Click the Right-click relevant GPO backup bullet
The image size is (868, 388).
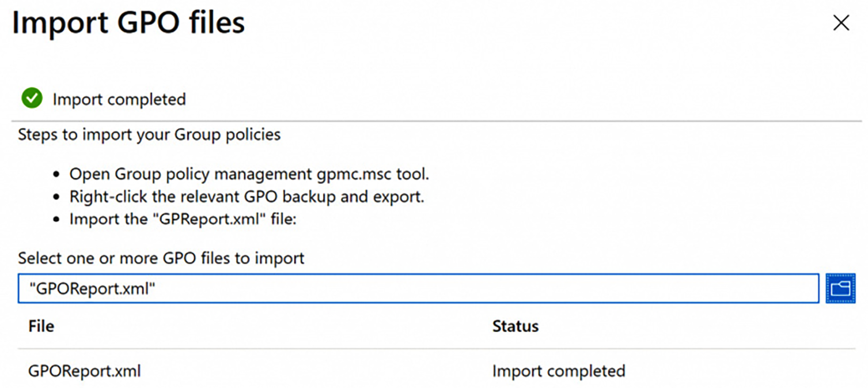tap(247, 197)
